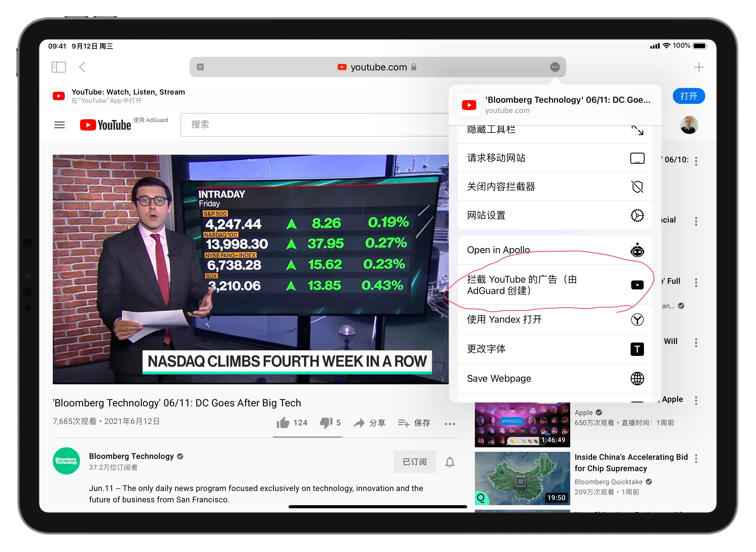Click the hide toolbar arrows icon
The height and width of the screenshot is (552, 756).
(x=637, y=130)
